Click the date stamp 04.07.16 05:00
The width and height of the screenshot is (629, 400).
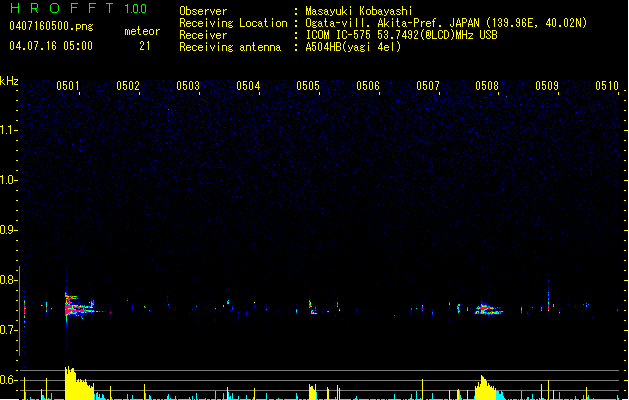[51, 46]
